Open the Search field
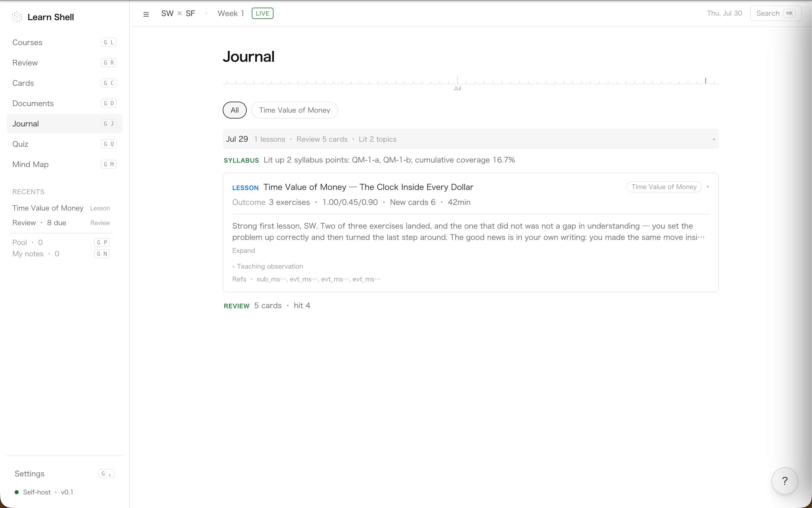 point(775,14)
